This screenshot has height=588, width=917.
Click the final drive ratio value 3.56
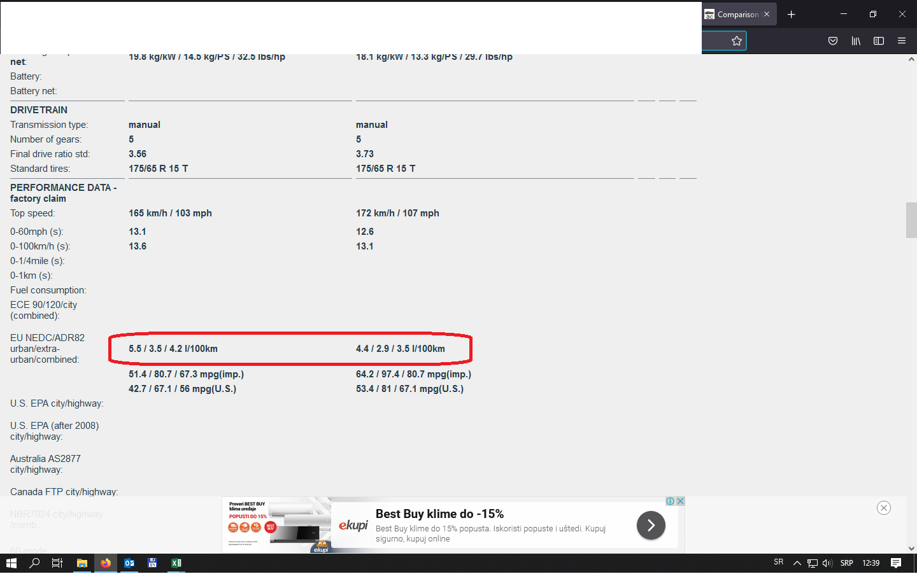click(x=138, y=154)
